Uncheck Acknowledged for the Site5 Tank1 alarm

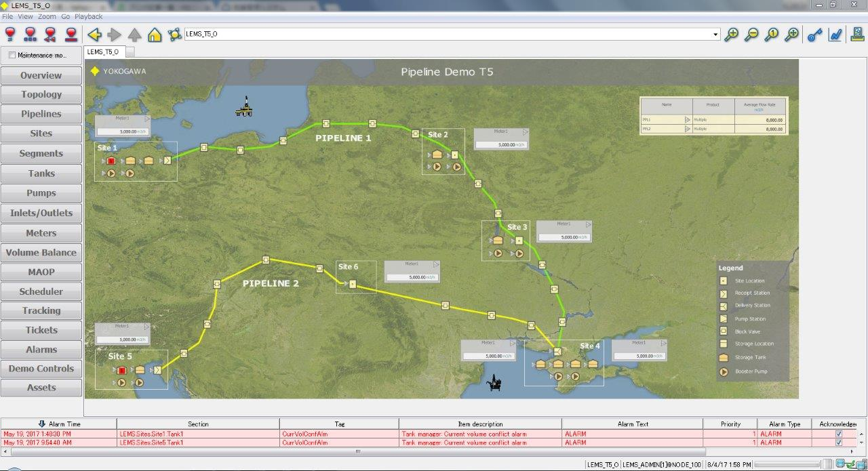[x=837, y=442]
